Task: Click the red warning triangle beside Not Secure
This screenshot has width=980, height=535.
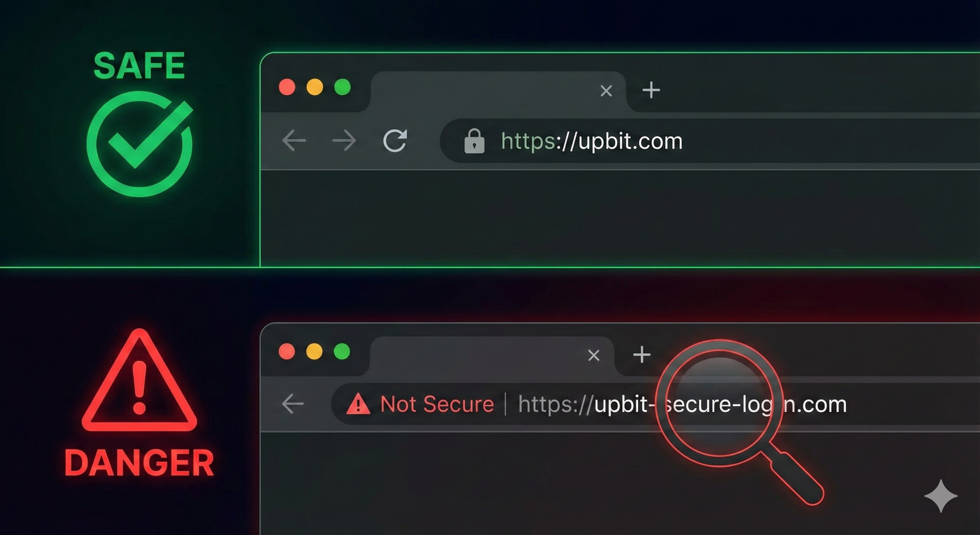Action: [x=358, y=404]
